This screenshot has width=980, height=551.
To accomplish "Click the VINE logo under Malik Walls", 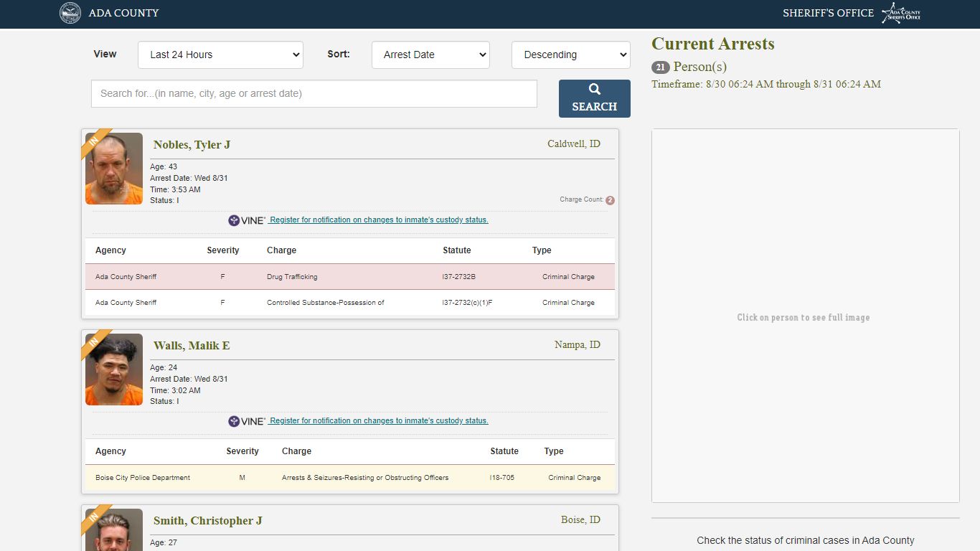I will (247, 421).
